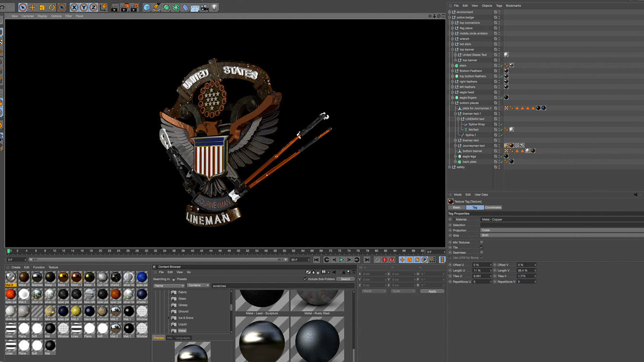Click Render View clapperboard icon
The width and height of the screenshot is (644, 362).
tap(115, 8)
